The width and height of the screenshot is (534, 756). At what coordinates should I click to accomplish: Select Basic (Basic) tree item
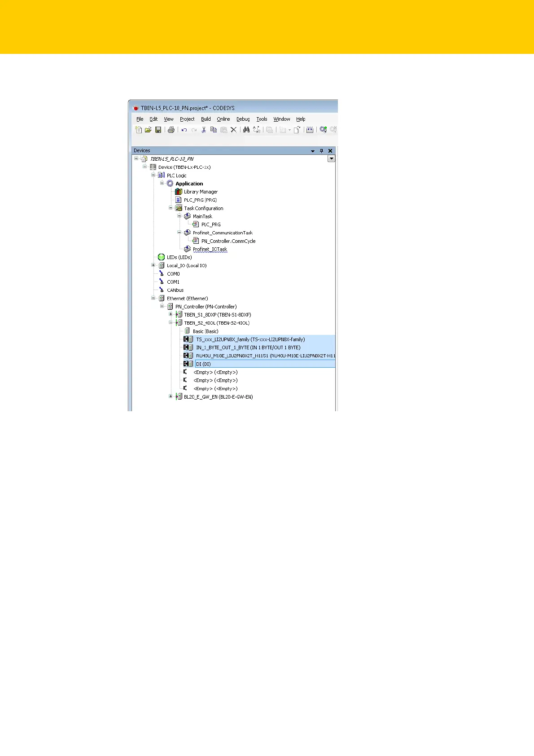click(206, 331)
